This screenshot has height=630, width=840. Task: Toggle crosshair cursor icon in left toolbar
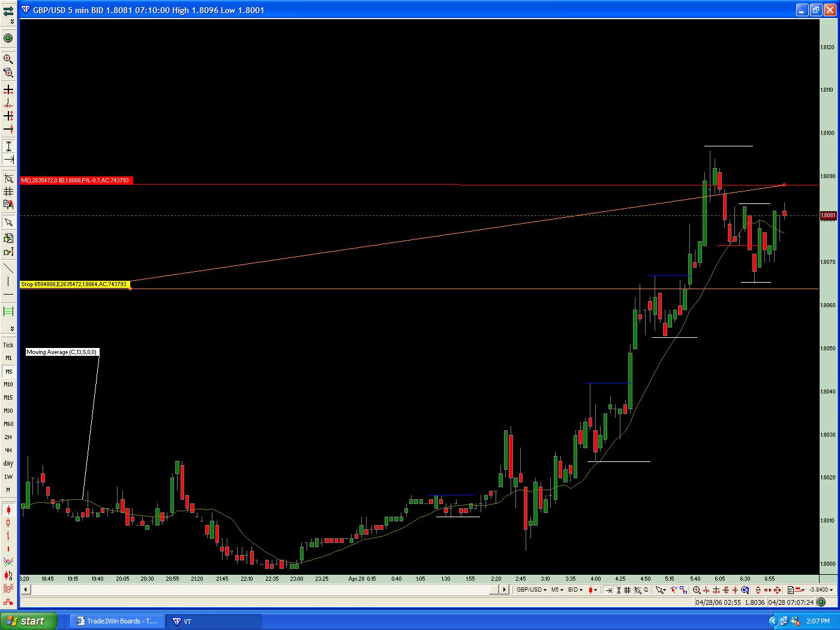[x=8, y=178]
